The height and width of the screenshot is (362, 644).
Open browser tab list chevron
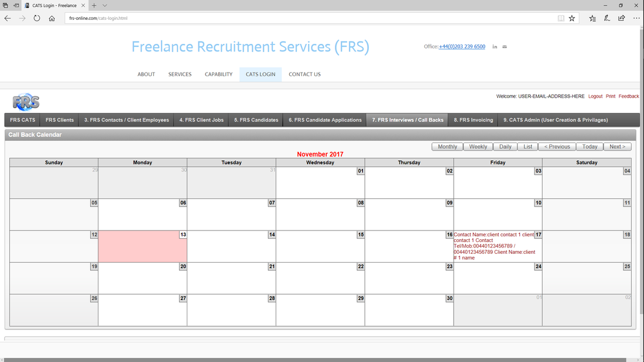105,5
